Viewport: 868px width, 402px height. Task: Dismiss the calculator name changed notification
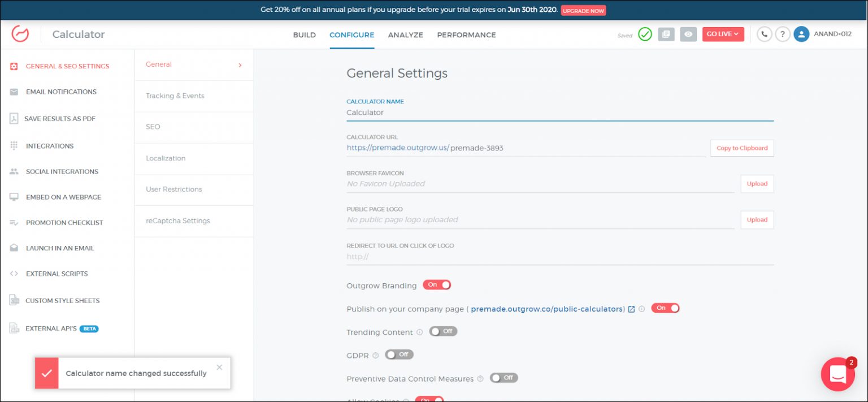(x=219, y=368)
